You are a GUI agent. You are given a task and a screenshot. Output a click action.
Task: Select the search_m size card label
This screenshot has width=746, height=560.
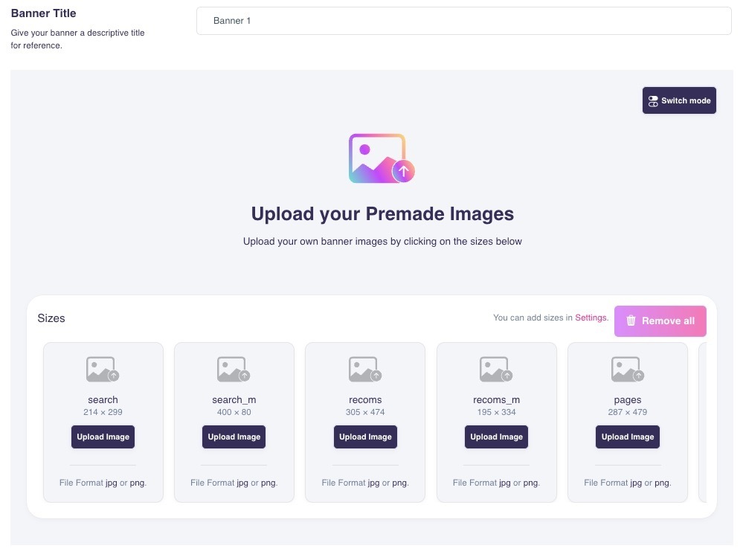[x=234, y=400]
